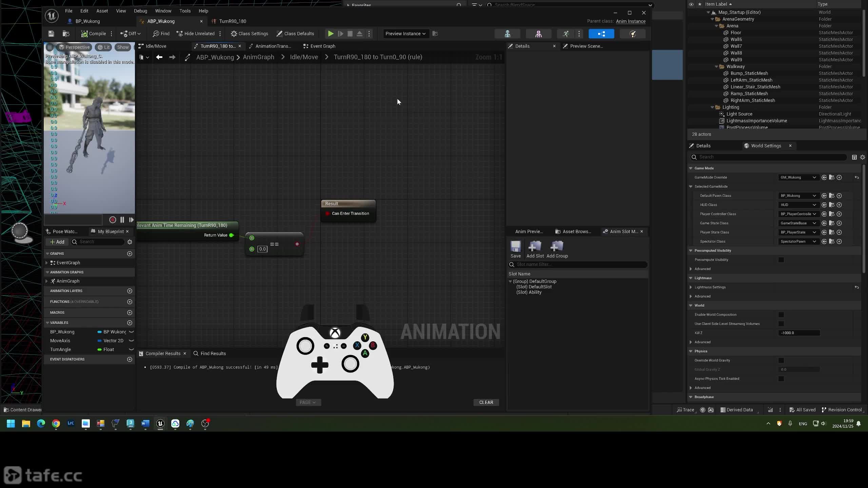Change the Lit view mode

click(x=103, y=47)
